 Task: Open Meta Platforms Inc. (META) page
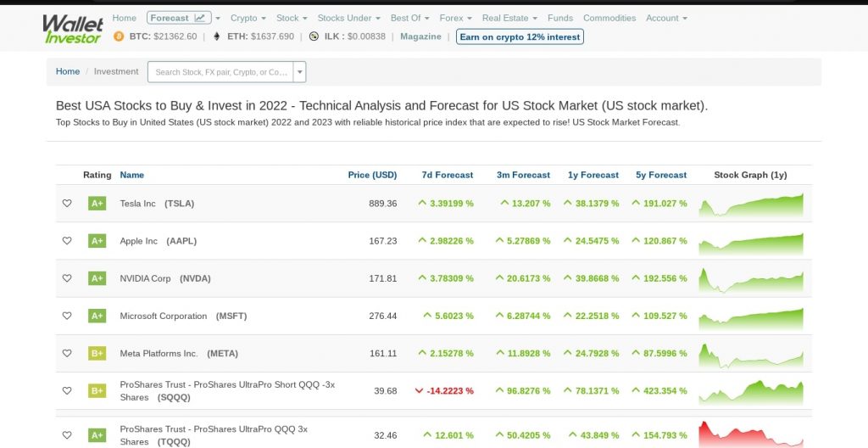tap(179, 353)
